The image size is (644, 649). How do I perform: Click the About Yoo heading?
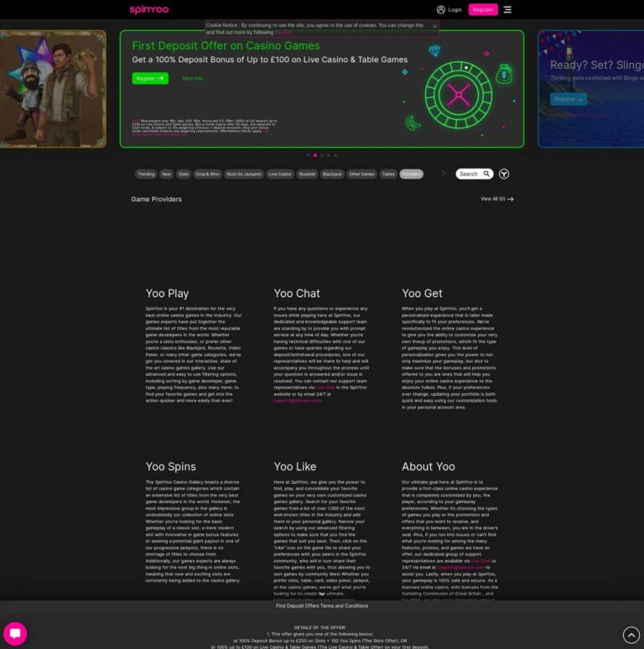pos(428,467)
